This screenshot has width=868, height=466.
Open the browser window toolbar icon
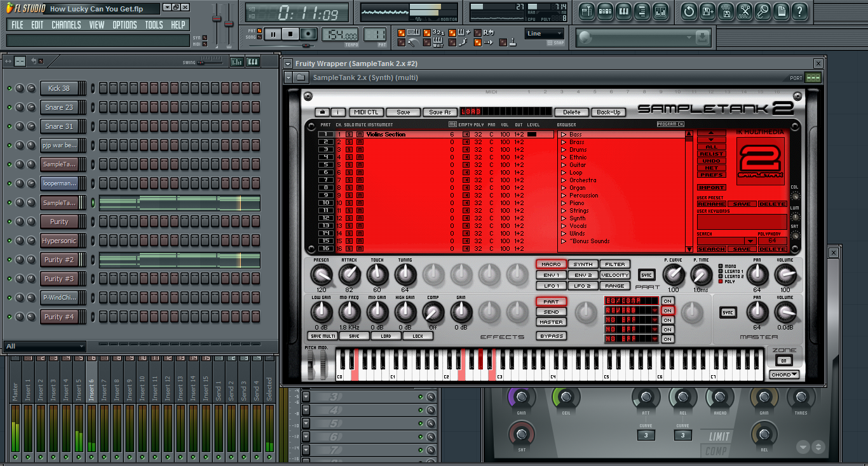pyautogui.click(x=642, y=11)
